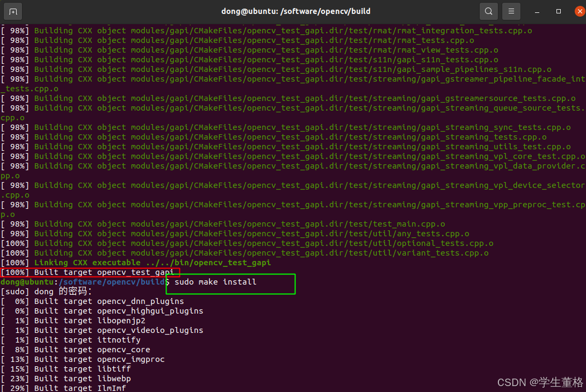Close the terminal window

(x=580, y=11)
